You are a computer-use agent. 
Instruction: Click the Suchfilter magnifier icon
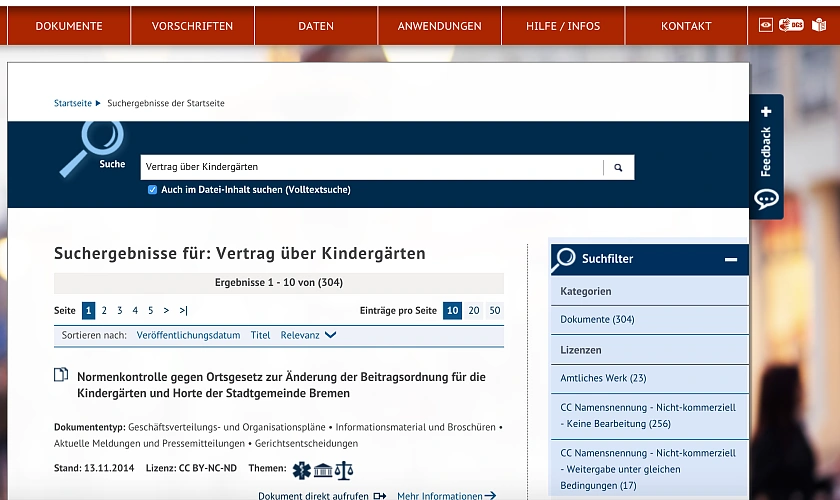click(x=564, y=259)
